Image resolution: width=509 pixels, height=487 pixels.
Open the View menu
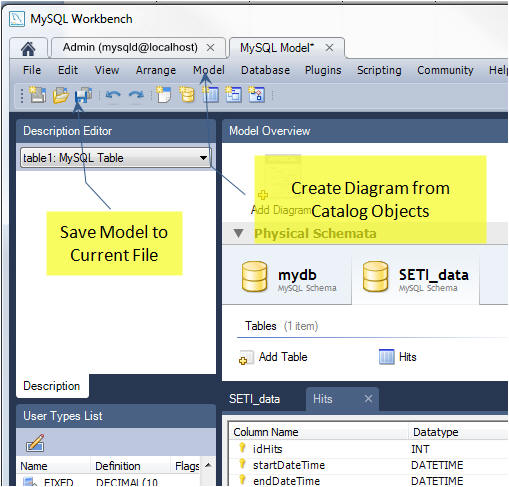point(107,70)
